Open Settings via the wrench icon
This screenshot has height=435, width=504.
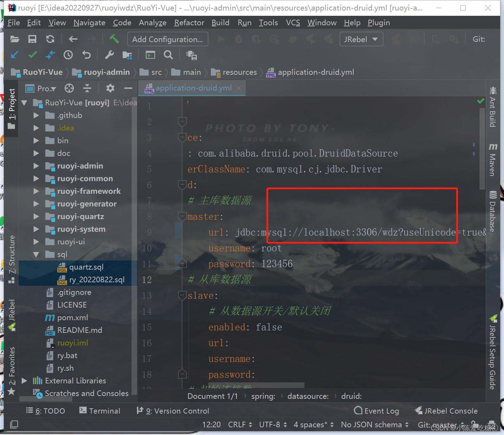click(109, 55)
